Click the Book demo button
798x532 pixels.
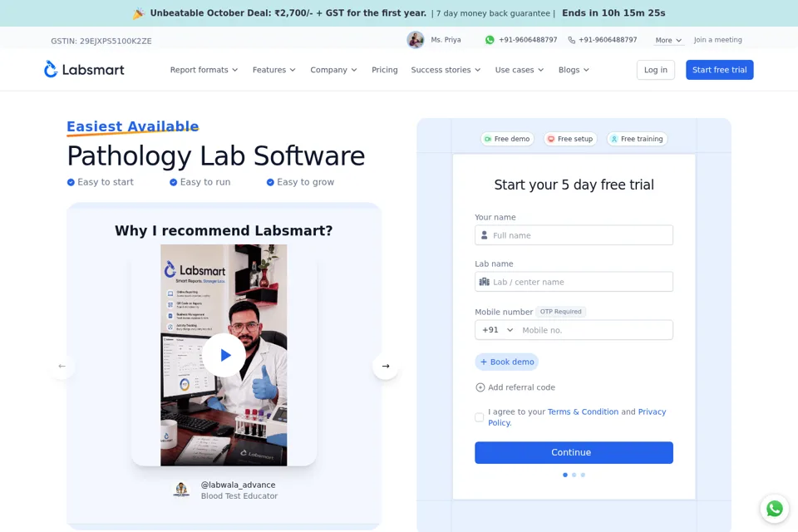click(506, 362)
